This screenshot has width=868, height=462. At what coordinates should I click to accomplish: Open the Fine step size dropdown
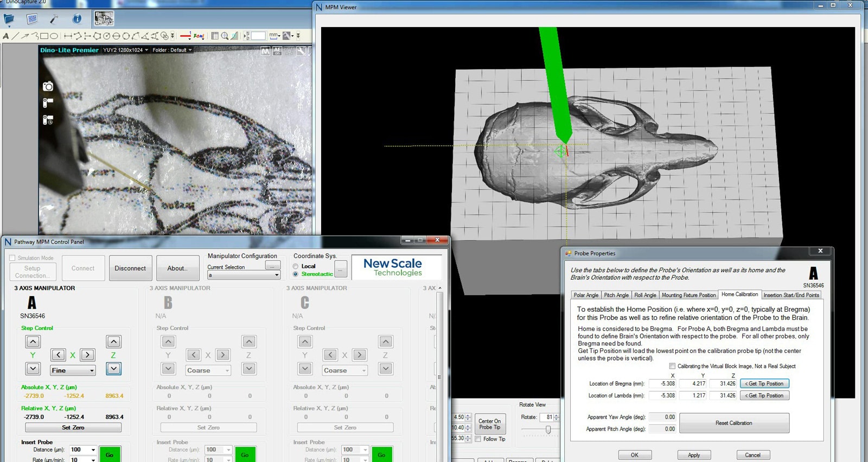point(73,370)
